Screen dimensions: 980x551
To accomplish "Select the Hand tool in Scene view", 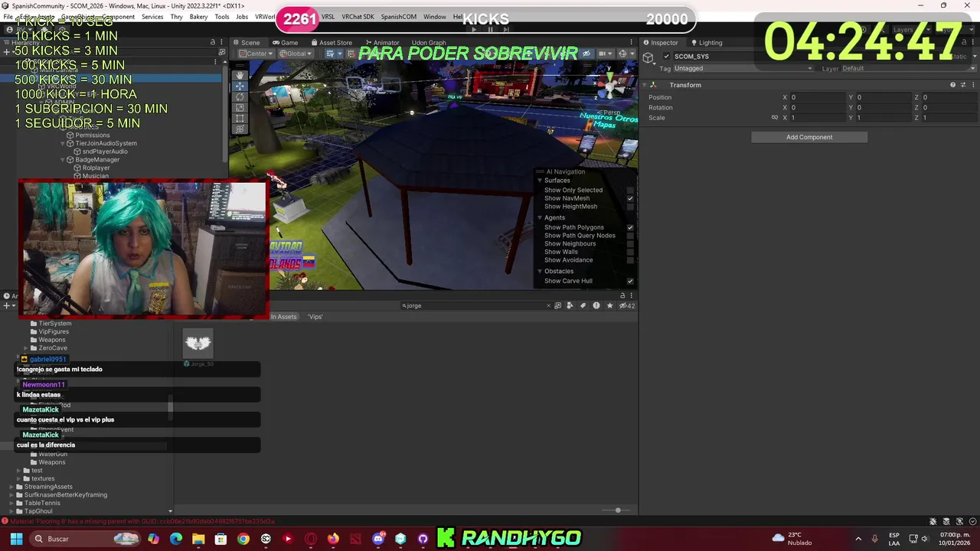I will 240,75.
